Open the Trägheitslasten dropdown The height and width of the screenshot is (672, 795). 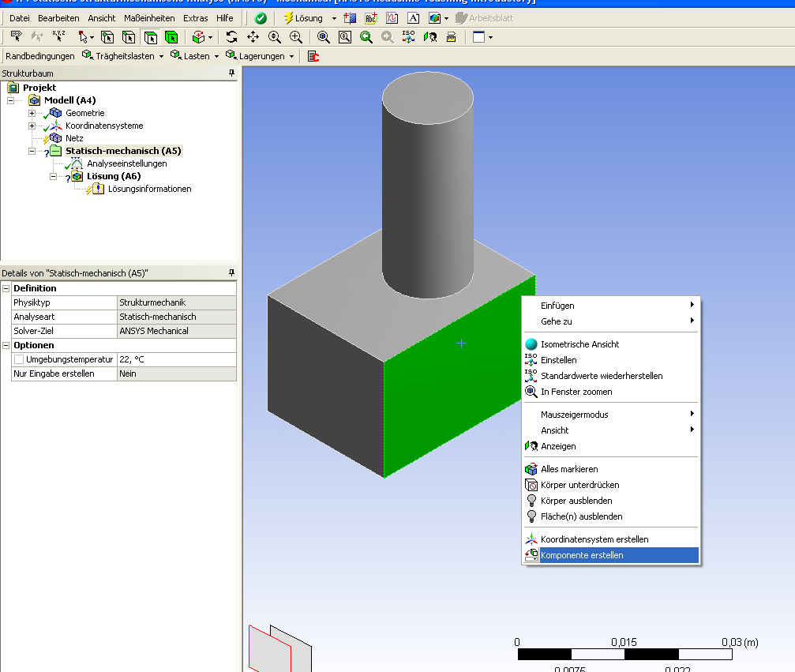(x=161, y=56)
